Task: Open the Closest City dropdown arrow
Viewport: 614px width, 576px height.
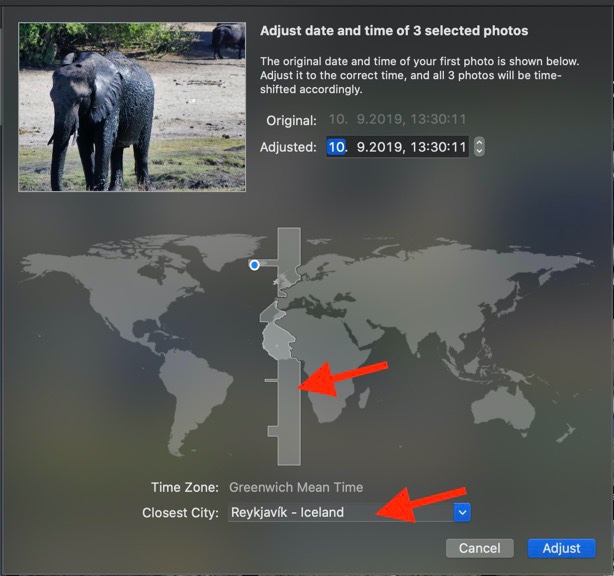Action: (x=462, y=513)
